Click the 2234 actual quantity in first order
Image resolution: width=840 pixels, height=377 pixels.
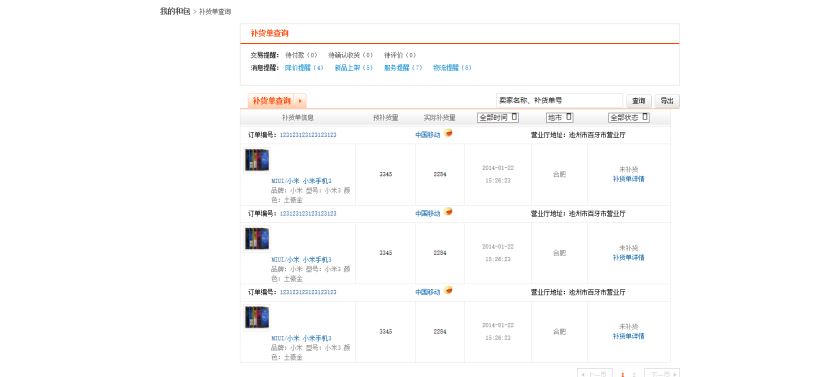tap(440, 174)
